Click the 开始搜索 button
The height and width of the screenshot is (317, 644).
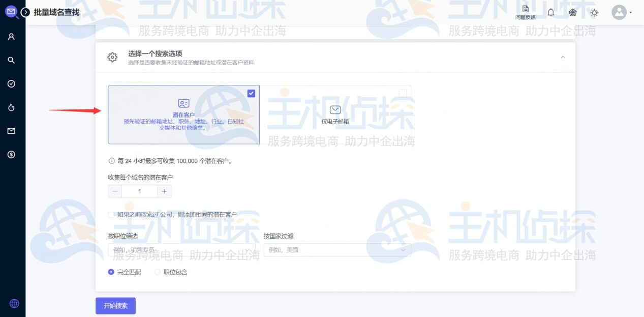[x=115, y=305]
